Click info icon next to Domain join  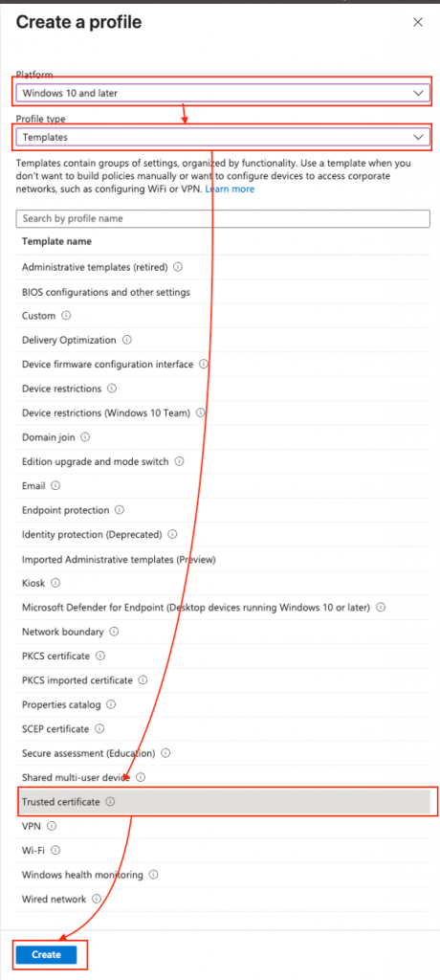click(86, 436)
